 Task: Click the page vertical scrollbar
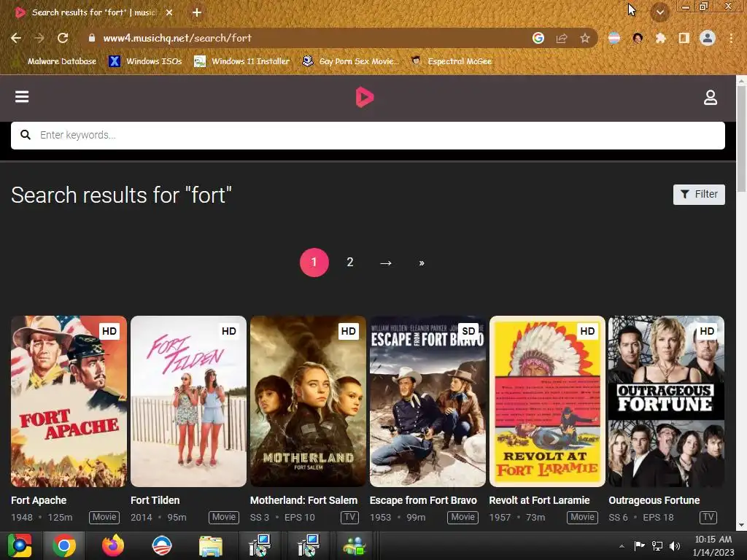(741, 138)
